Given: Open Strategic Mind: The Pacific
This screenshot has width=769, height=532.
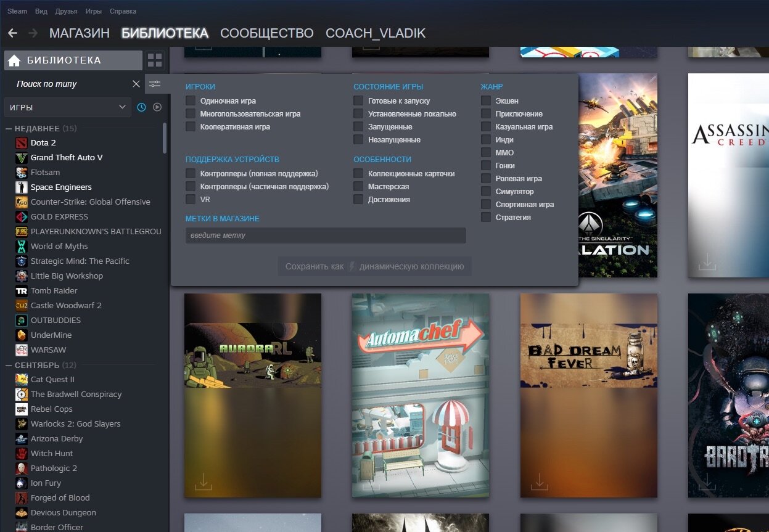Looking at the screenshot, I should (x=80, y=261).
